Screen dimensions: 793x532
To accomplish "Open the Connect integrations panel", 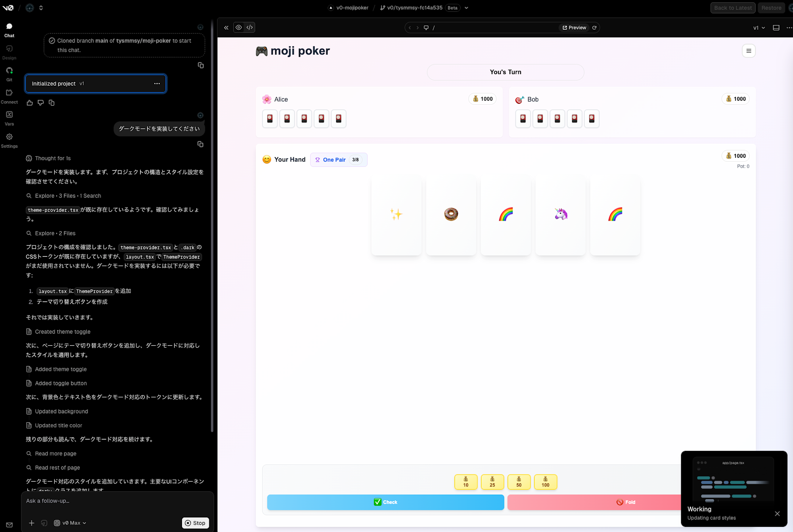I will [9, 96].
